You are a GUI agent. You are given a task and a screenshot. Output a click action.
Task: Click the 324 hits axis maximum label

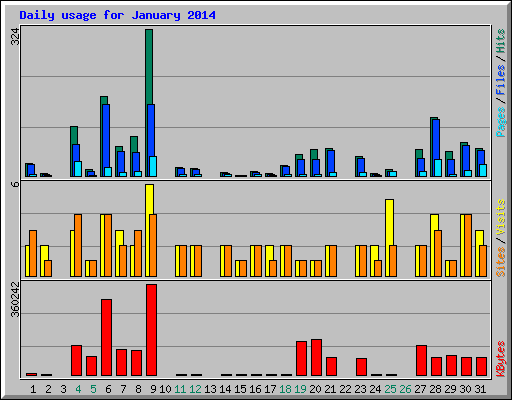15,37
